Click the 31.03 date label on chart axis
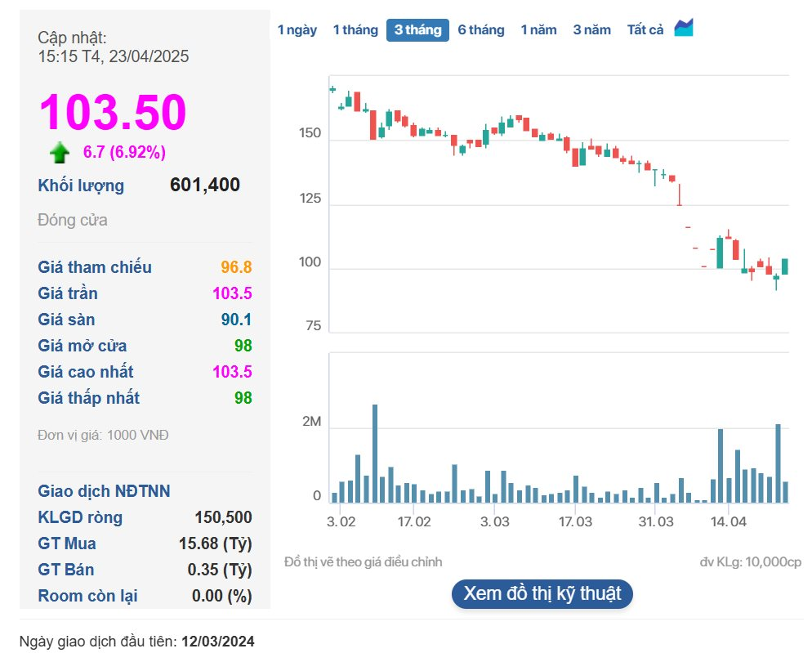Viewport: 812px width, 653px height. click(x=656, y=521)
